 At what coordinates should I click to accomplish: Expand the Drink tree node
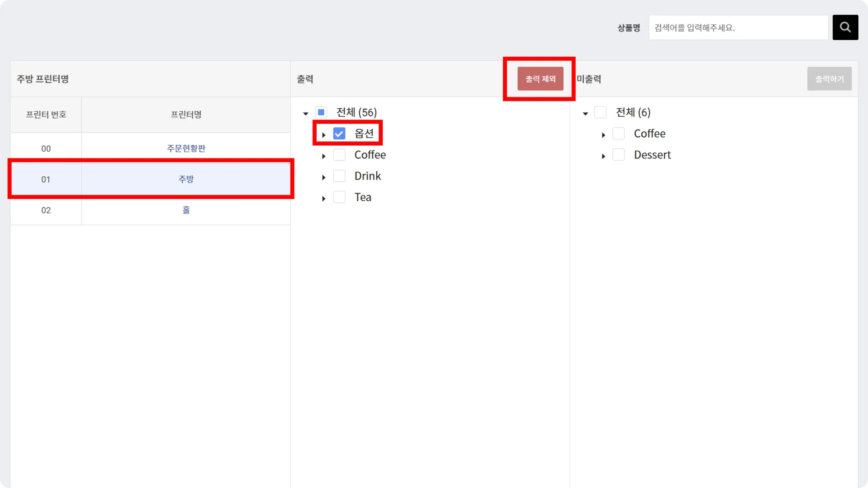point(324,177)
